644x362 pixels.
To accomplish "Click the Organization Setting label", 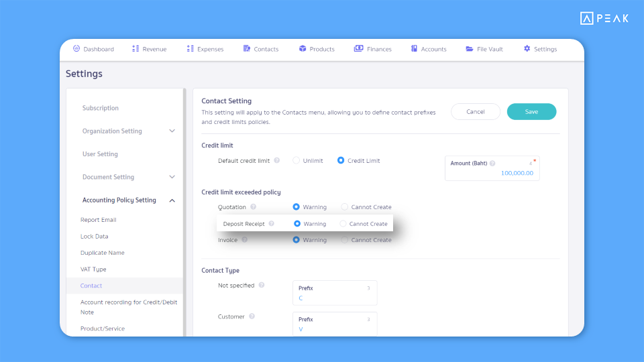I will tap(112, 131).
